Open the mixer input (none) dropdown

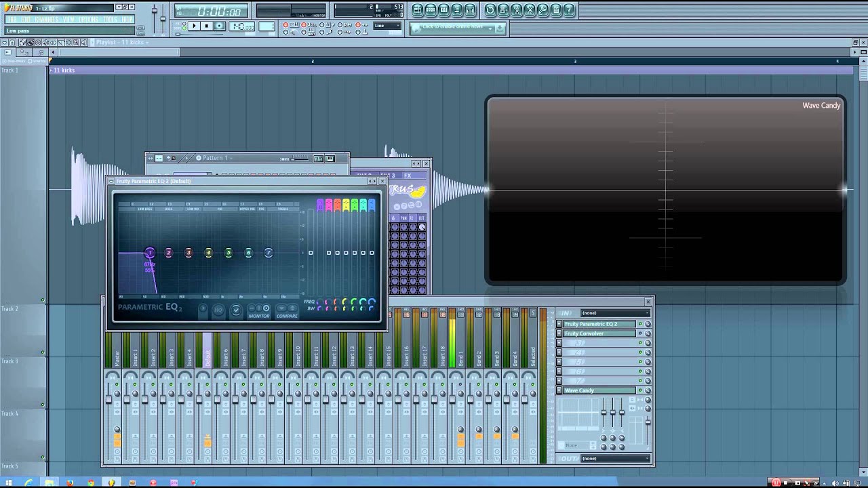point(616,313)
